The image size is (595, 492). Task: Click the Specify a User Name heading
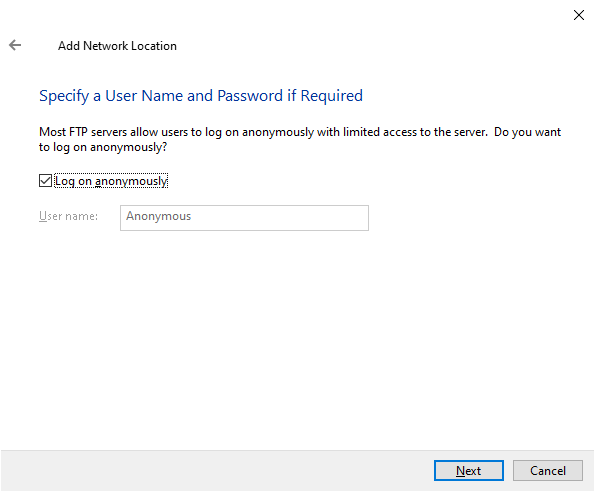(x=201, y=96)
